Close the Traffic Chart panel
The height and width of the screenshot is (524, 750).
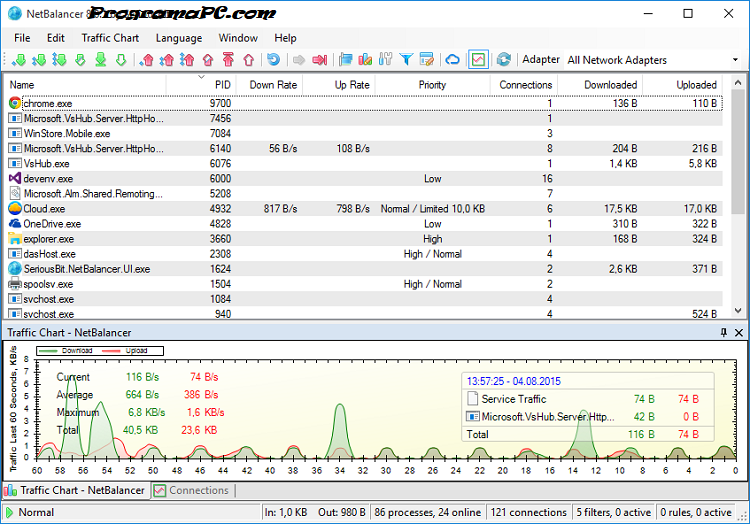[x=739, y=332]
